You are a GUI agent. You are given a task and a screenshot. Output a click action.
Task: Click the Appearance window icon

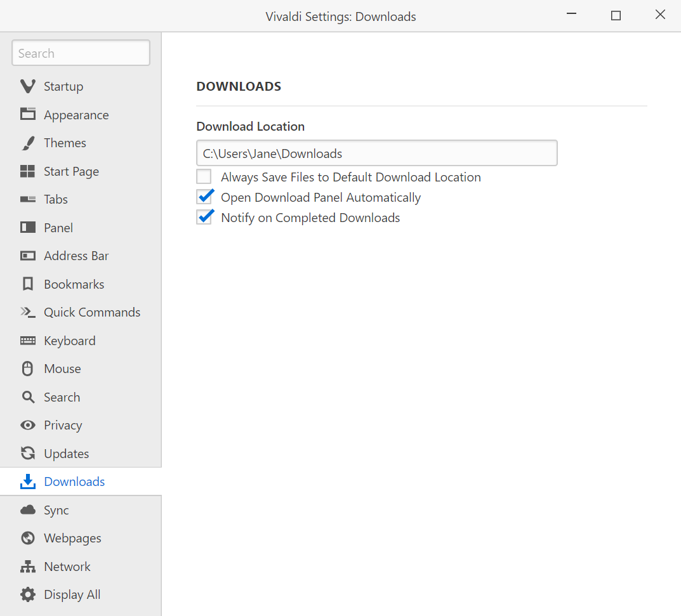[x=28, y=114]
